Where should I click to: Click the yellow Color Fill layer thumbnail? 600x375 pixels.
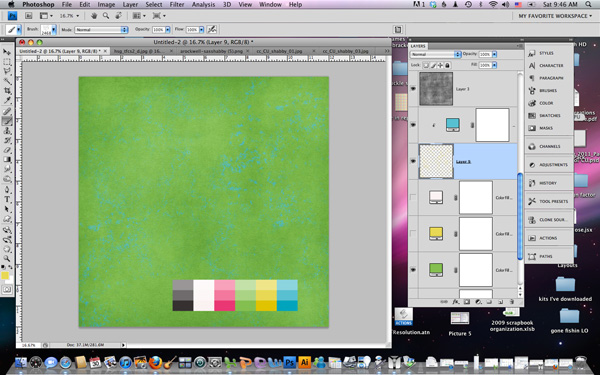click(436, 233)
